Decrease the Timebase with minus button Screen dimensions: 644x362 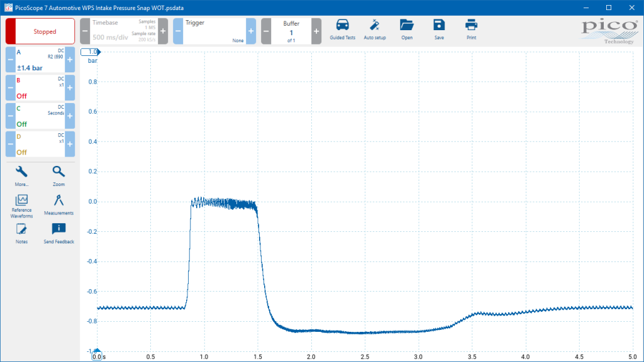[x=85, y=31]
